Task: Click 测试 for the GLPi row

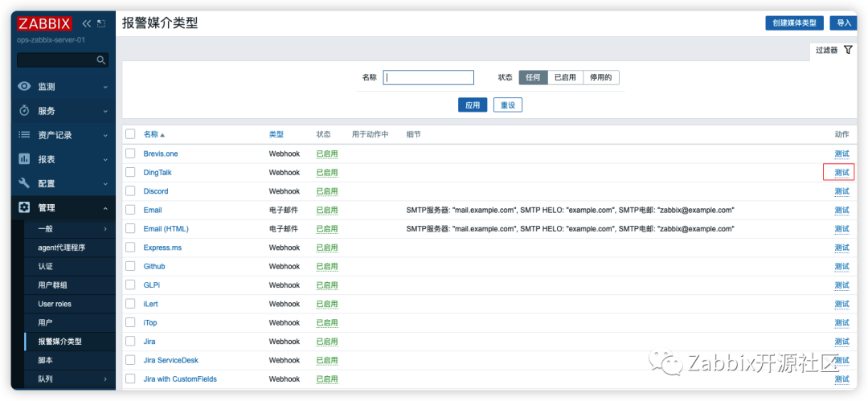Action: [841, 285]
